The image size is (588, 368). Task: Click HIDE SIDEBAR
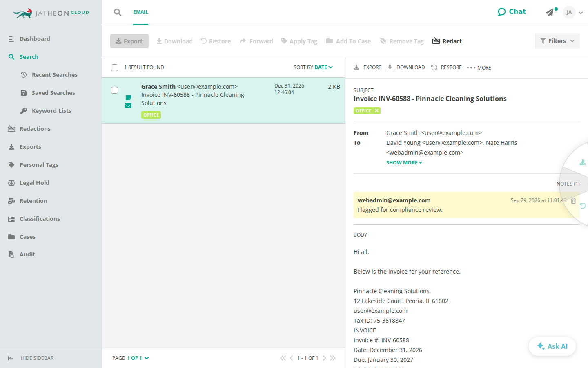pyautogui.click(x=31, y=358)
